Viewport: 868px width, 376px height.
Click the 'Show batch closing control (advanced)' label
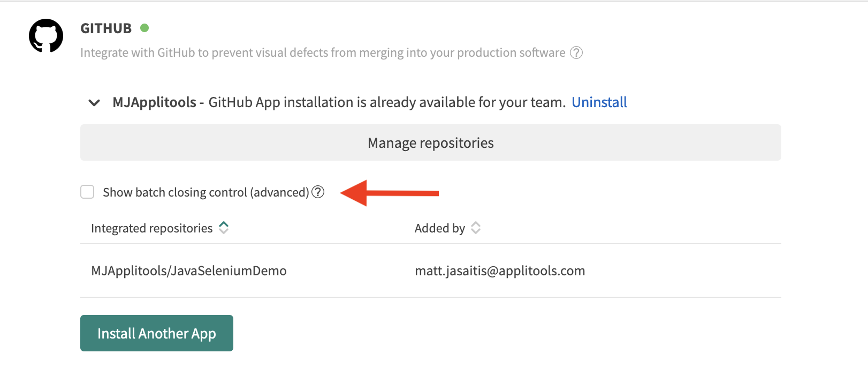(x=205, y=192)
